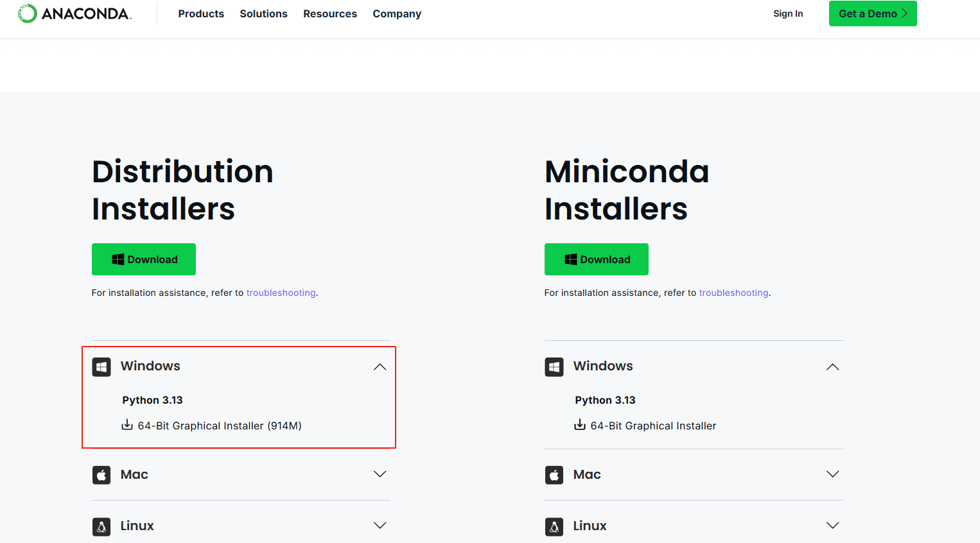Click the Anaconda logo
This screenshot has width=980, height=543.
(x=74, y=13)
